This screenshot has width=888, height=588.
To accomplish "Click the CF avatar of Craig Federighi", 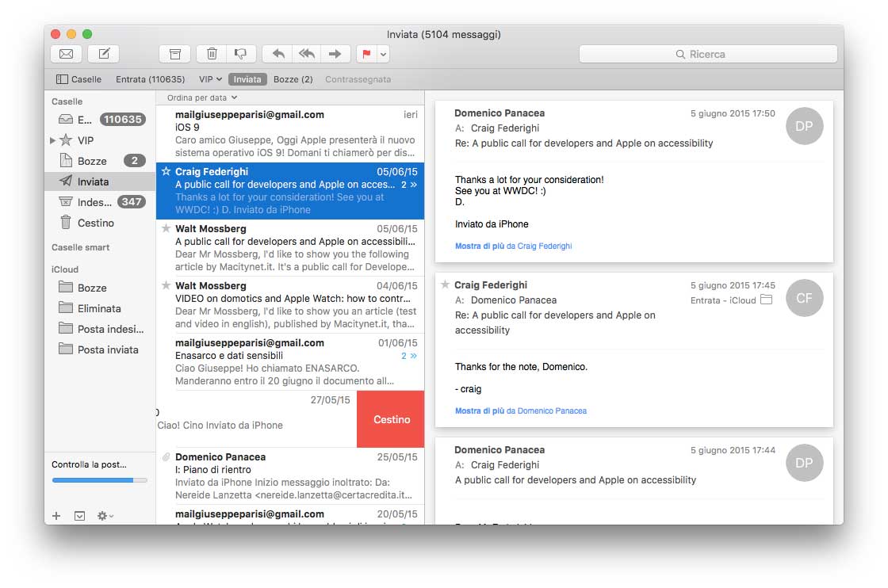I will pyautogui.click(x=804, y=298).
